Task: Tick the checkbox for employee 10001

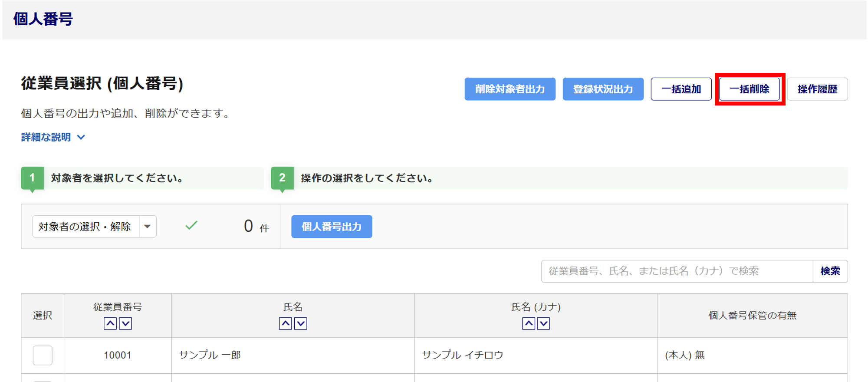Action: tap(43, 355)
